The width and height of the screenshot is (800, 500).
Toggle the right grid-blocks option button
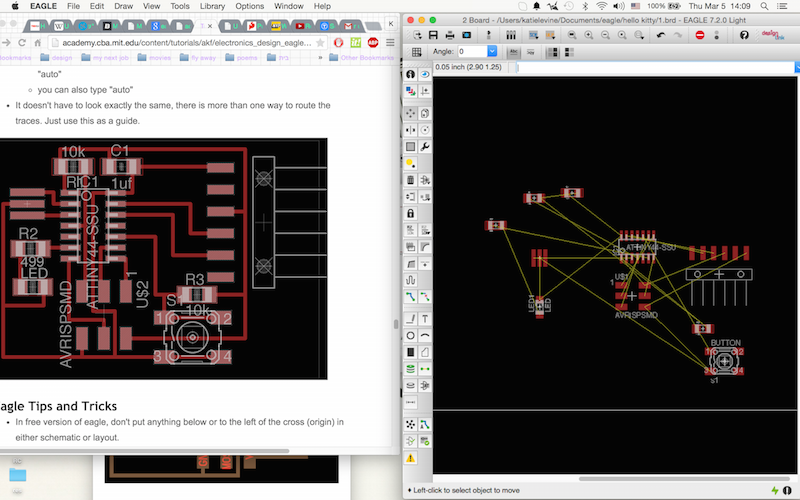[x=569, y=52]
